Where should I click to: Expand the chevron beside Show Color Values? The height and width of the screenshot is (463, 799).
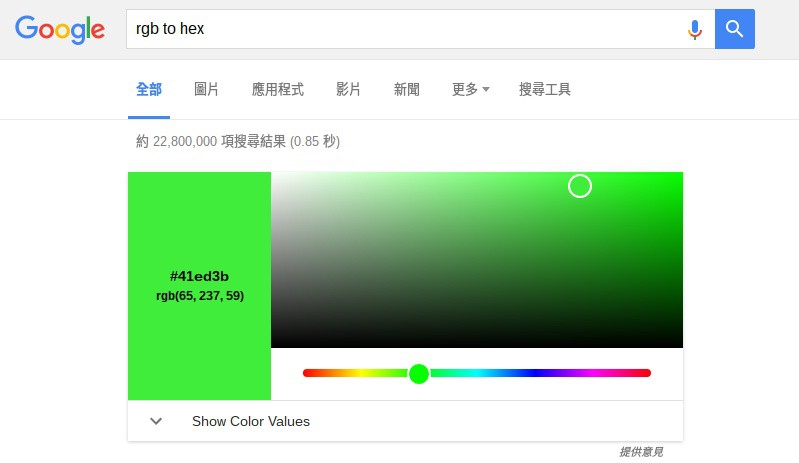[156, 421]
